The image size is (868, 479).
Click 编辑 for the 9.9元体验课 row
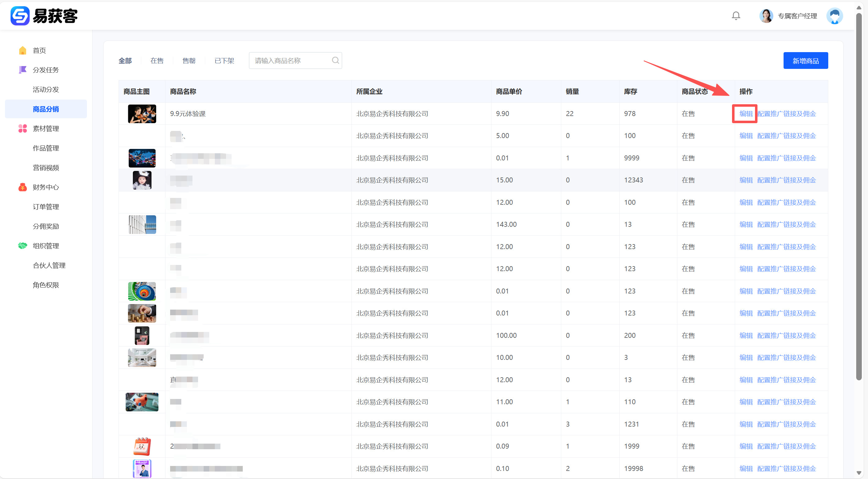[746, 114]
